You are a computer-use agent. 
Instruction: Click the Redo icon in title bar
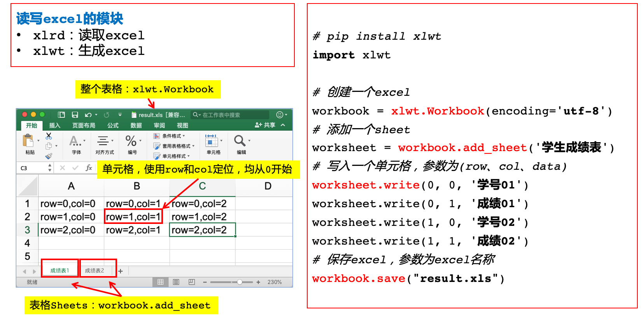coord(107,115)
